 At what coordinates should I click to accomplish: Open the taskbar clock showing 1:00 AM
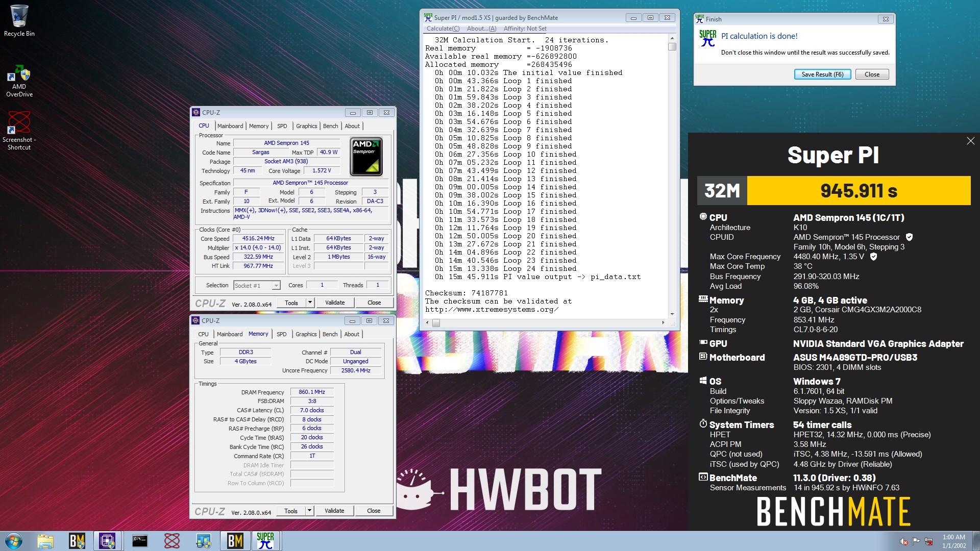click(x=953, y=541)
